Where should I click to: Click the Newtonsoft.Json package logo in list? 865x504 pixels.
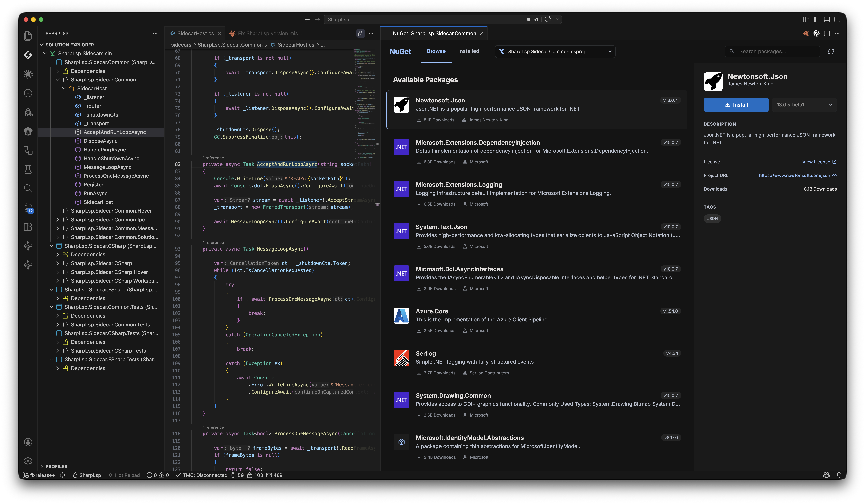(x=401, y=105)
